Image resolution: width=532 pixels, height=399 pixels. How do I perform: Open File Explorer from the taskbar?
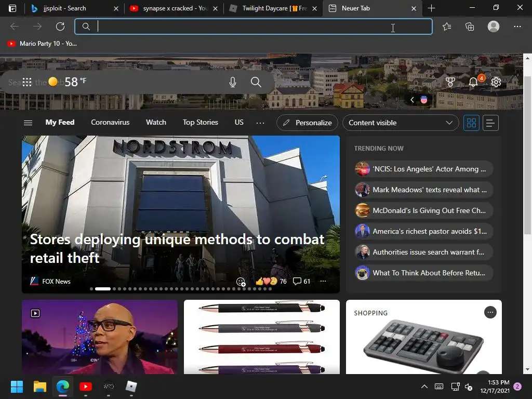(x=39, y=387)
